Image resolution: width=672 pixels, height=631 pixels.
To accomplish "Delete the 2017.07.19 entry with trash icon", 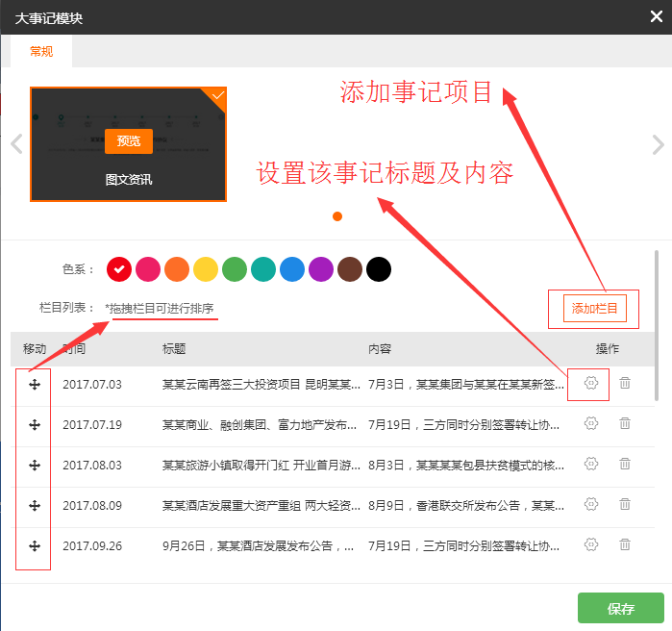I will pos(625,423).
